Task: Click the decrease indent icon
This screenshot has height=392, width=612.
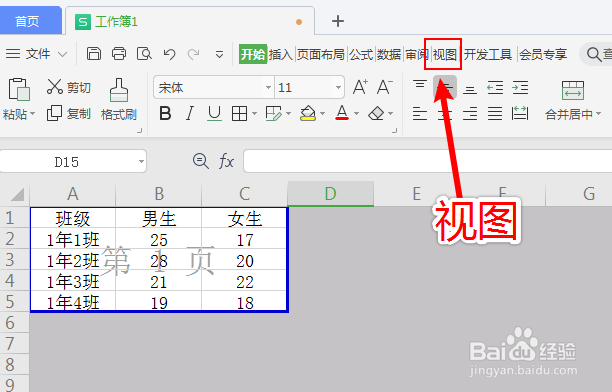Action: (495, 87)
